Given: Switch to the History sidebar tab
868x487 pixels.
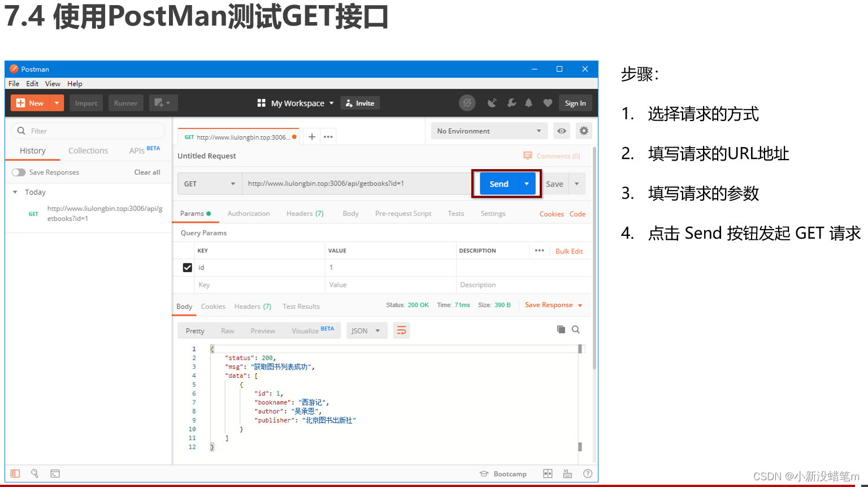Looking at the screenshot, I should pyautogui.click(x=33, y=150).
